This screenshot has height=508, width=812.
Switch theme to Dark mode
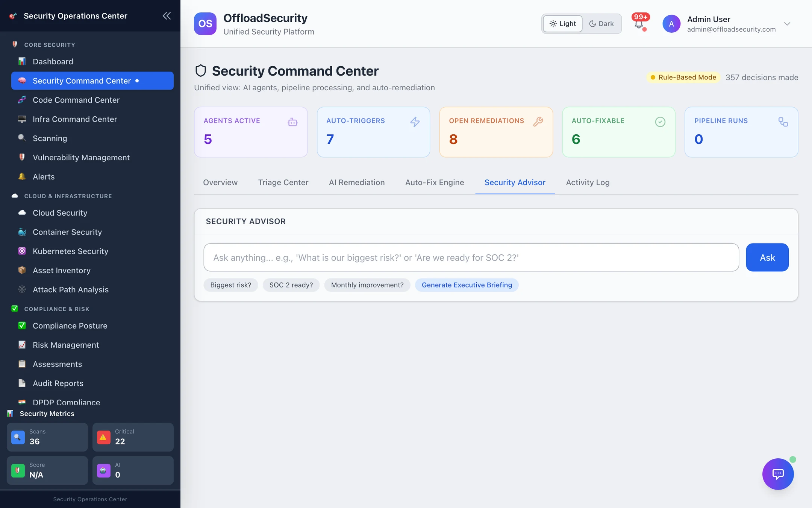pos(601,24)
